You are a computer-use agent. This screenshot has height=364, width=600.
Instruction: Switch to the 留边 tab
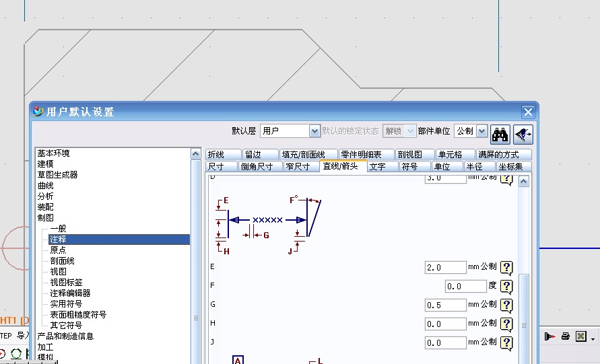[260, 155]
